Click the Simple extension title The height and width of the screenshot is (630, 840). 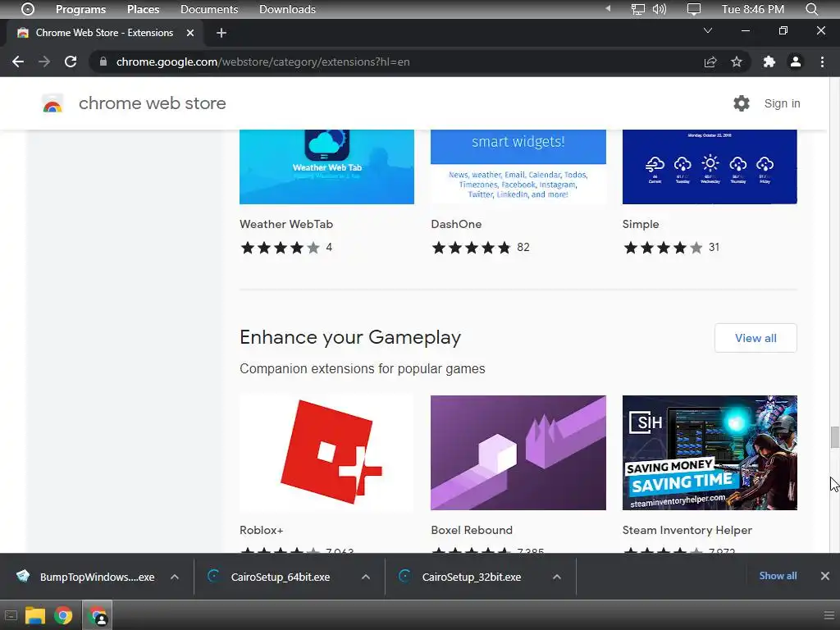click(x=640, y=225)
